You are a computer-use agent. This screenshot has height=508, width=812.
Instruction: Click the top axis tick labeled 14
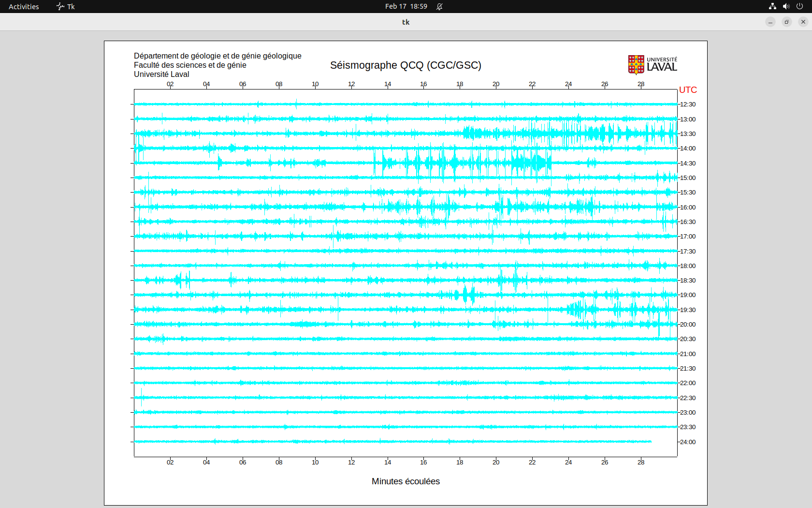pyautogui.click(x=388, y=84)
